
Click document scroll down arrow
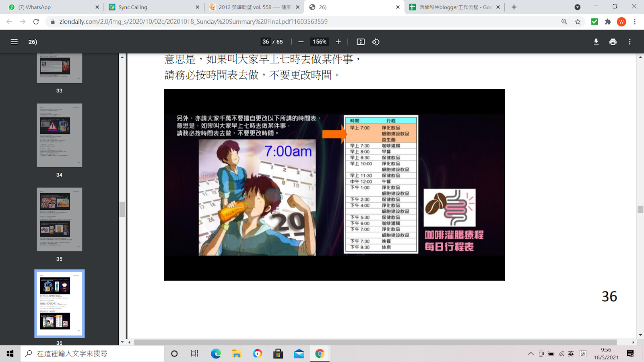tap(640, 335)
